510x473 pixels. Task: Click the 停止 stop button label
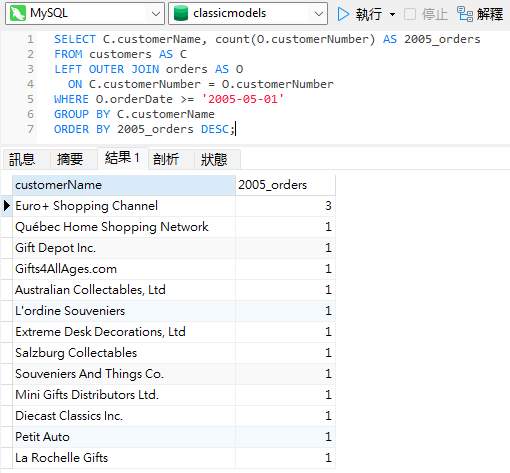point(435,14)
